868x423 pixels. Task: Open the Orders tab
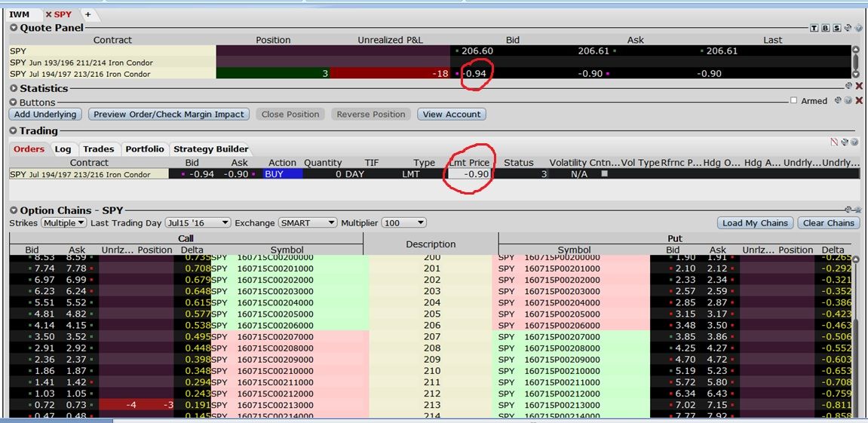(x=29, y=149)
